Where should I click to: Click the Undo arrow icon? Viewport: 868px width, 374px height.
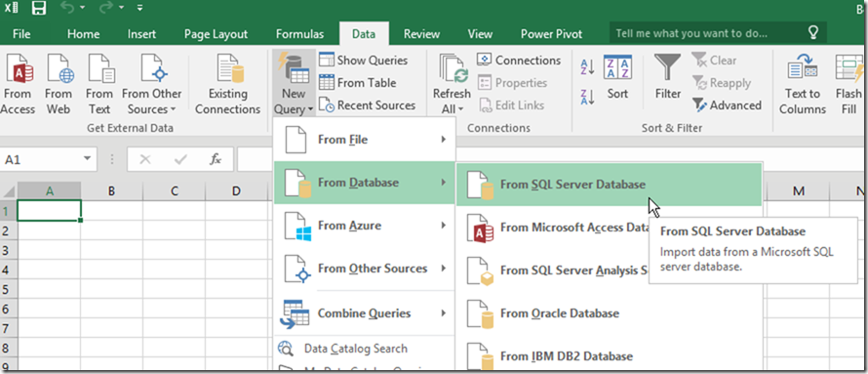tap(66, 9)
